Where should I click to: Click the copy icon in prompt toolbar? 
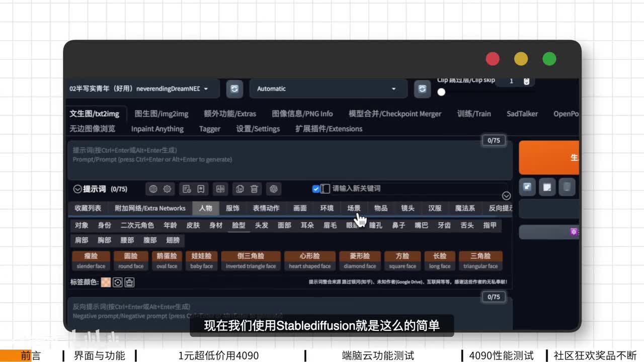tap(240, 189)
